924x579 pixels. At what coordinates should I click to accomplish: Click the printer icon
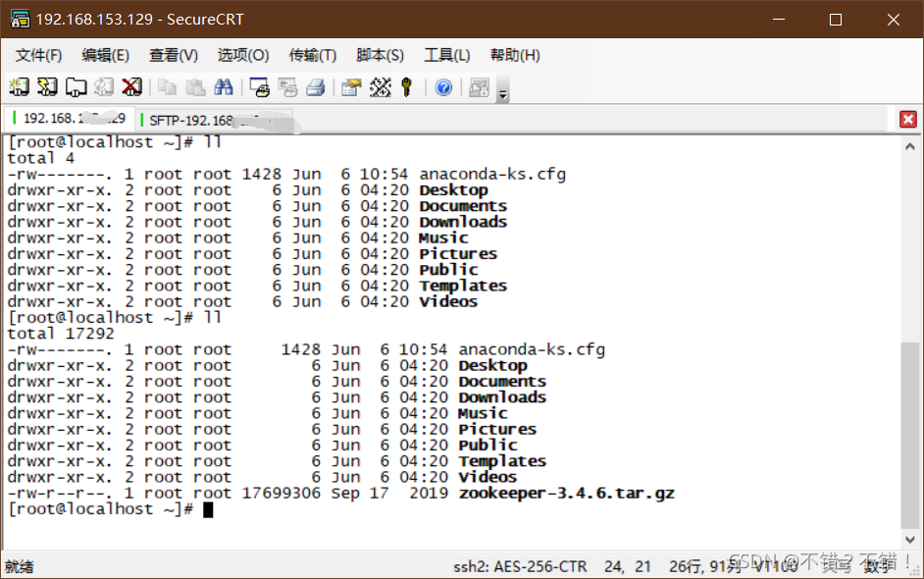[316, 87]
